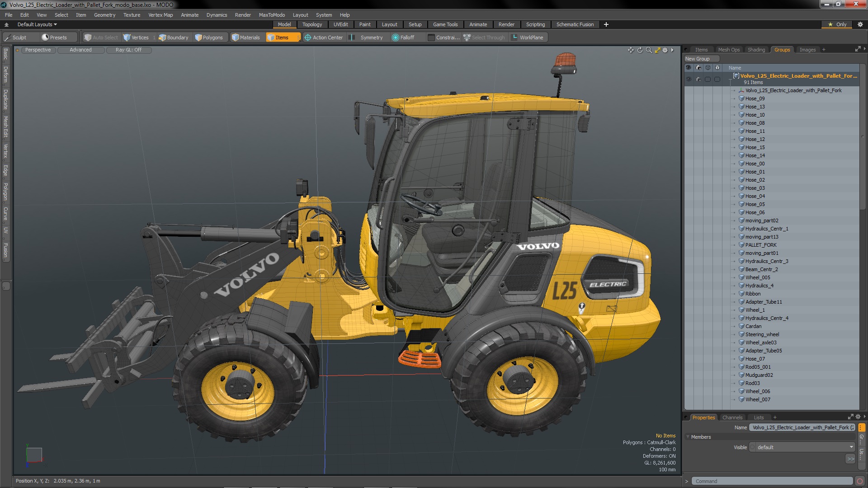
Task: Select the Wheel_006 item
Action: coord(758,391)
